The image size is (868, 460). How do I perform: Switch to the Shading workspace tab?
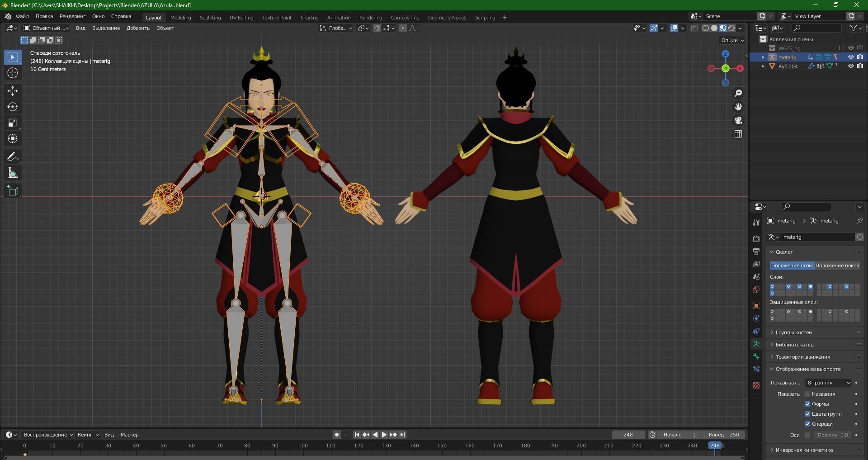point(309,18)
